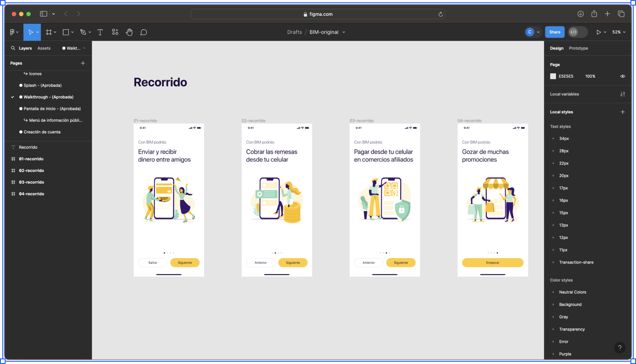Open a new Safari tab with plus
Viewport: 636px width, 364px height.
pos(608,14)
